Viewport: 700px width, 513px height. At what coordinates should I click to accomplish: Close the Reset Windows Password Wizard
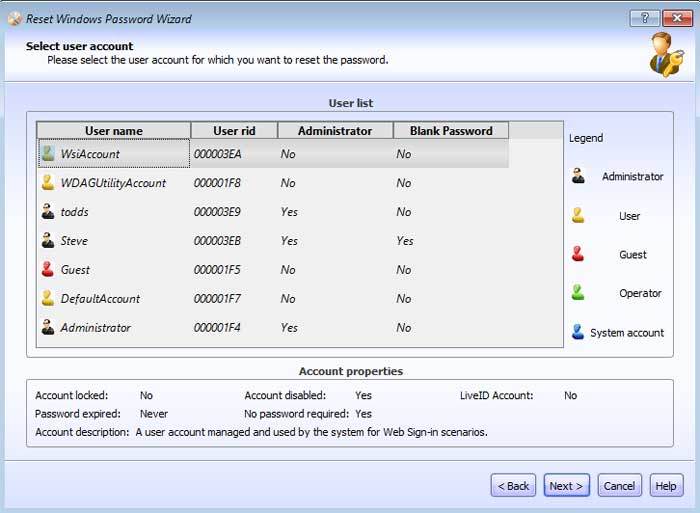point(677,18)
